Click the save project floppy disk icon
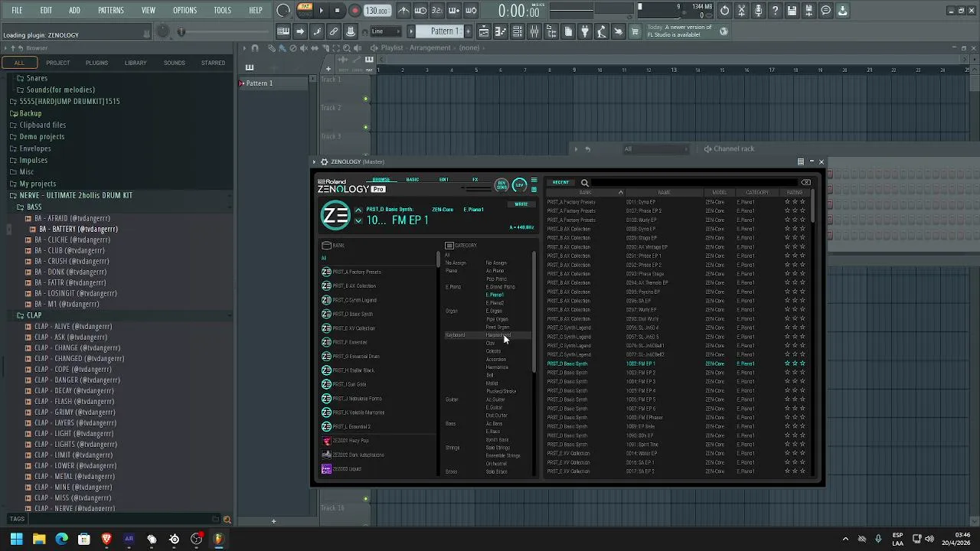 tap(792, 11)
